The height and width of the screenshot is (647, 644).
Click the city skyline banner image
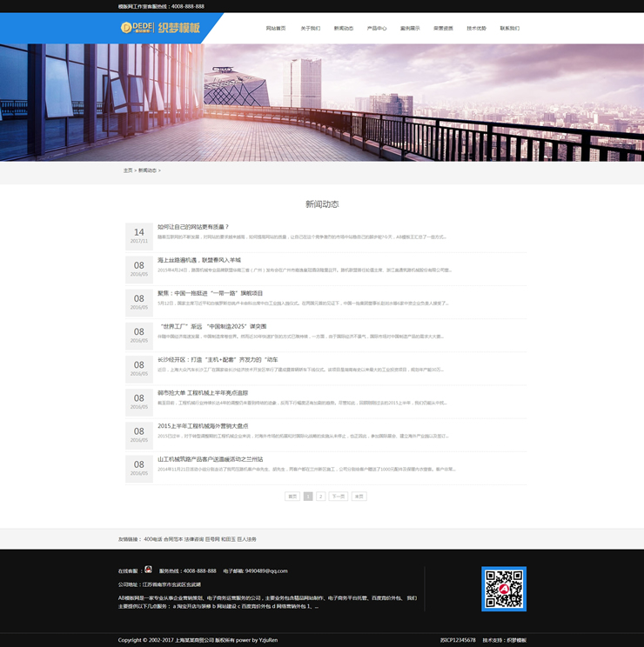[322, 103]
